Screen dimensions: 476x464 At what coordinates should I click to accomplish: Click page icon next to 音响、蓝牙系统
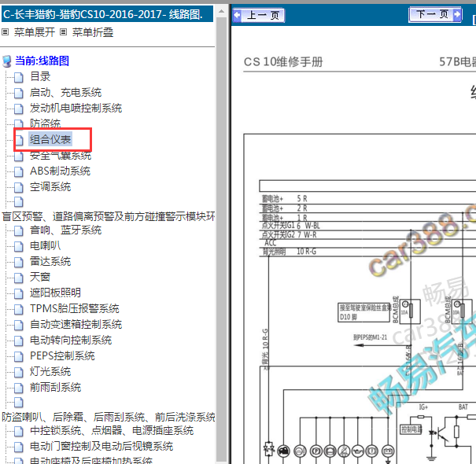pyautogui.click(x=19, y=230)
